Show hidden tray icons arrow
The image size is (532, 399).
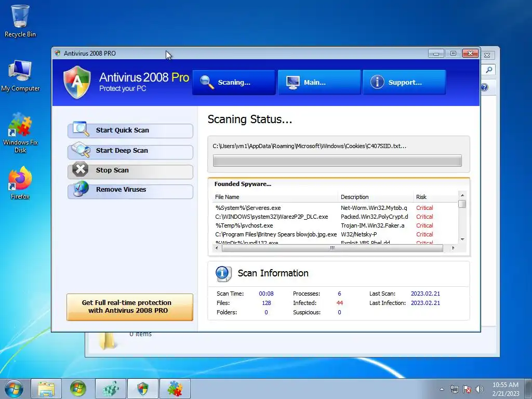point(442,389)
